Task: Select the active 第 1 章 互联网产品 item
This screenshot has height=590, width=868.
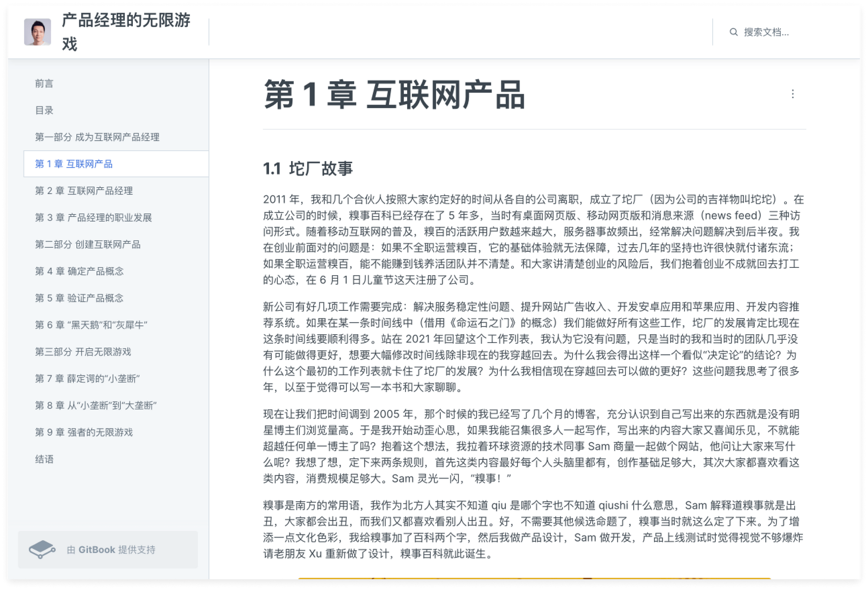Action: (74, 164)
